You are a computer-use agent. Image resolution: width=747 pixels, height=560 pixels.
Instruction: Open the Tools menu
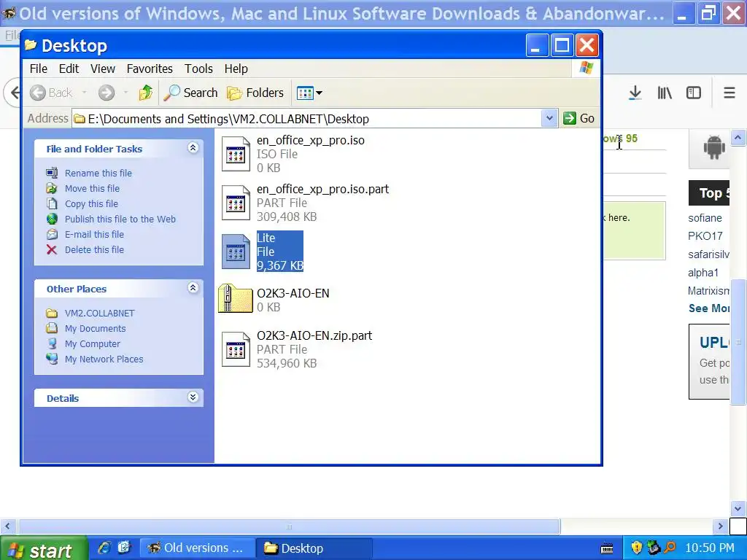click(x=198, y=69)
